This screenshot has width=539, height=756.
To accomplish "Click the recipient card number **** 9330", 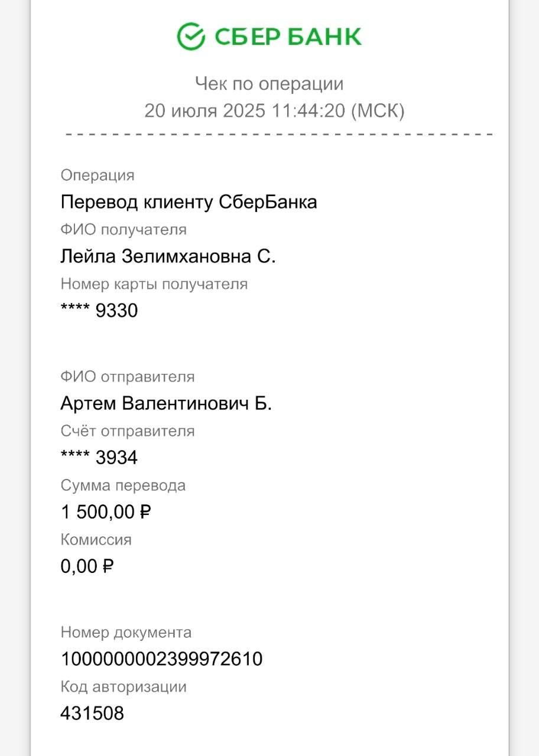I will (x=99, y=311).
